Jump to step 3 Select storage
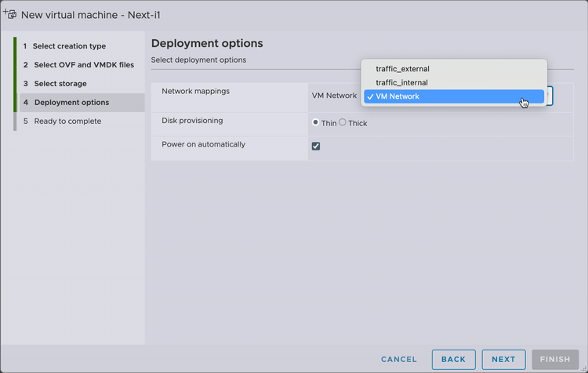This screenshot has height=373, width=588. [60, 84]
